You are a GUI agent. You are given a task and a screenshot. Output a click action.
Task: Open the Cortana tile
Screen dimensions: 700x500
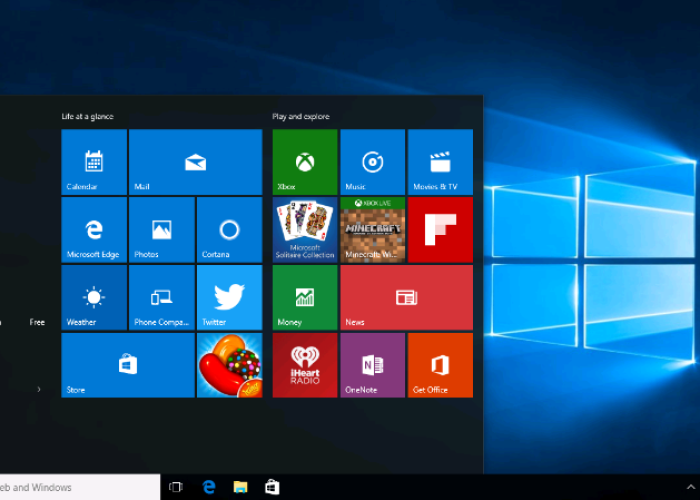229,230
